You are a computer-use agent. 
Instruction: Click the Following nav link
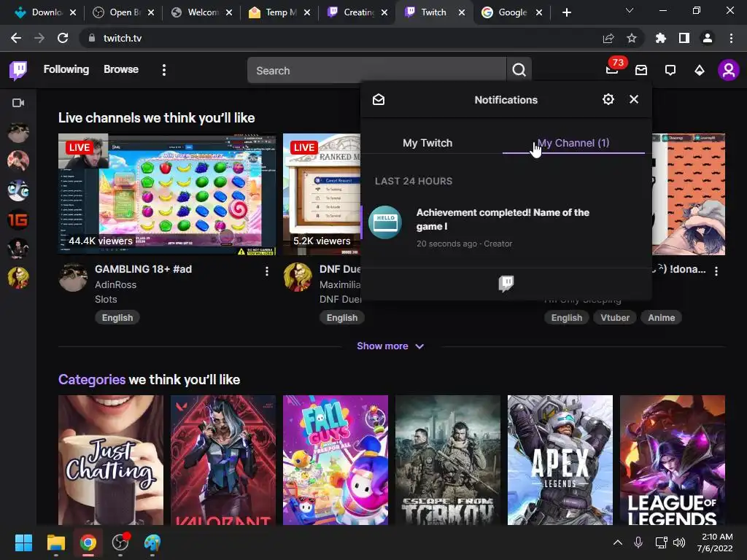click(66, 69)
